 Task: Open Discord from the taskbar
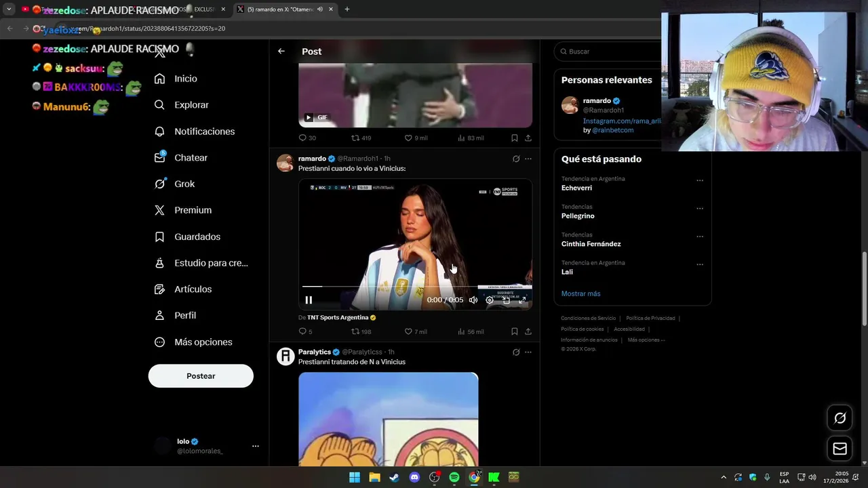(x=414, y=477)
